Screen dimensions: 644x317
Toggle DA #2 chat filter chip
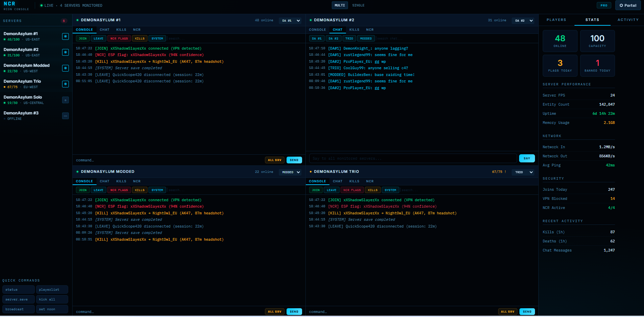pos(333,38)
